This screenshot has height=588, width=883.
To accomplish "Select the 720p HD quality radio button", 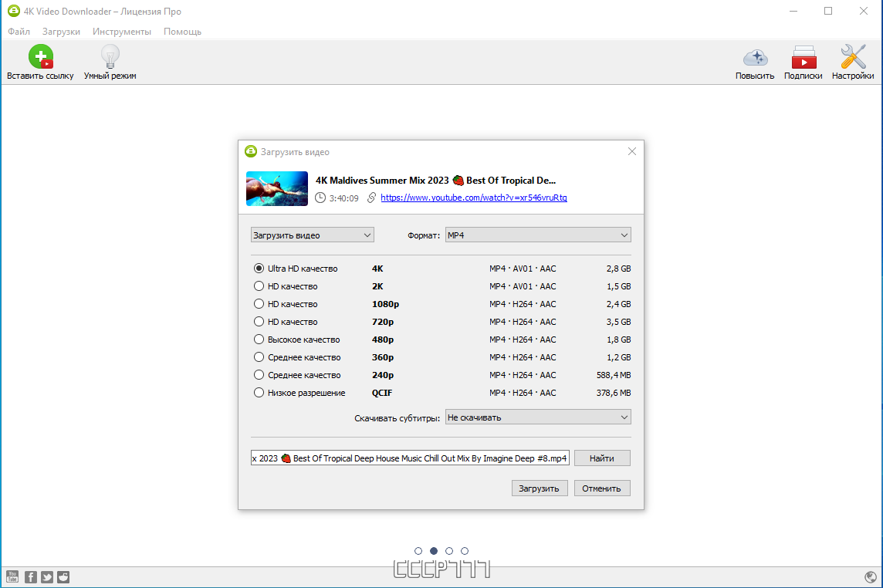I will [259, 322].
